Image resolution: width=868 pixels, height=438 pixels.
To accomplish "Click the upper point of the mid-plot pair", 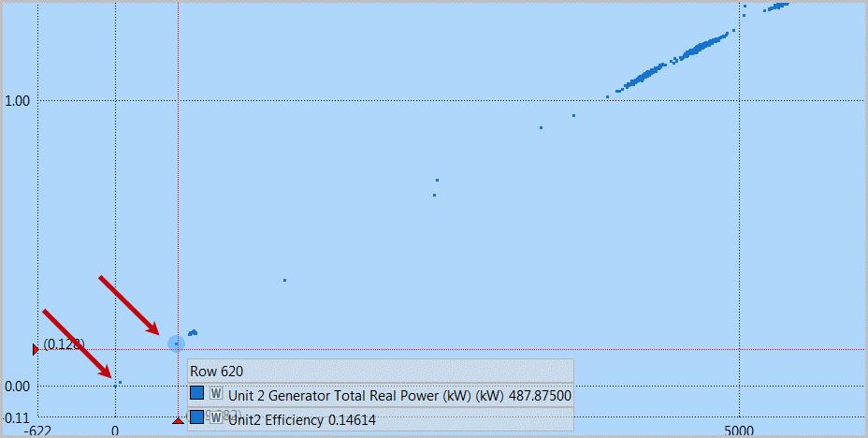I will click(437, 180).
